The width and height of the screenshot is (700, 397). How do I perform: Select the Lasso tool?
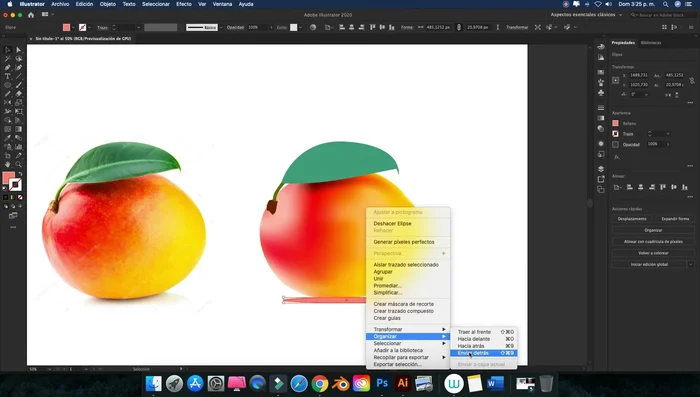(18, 59)
